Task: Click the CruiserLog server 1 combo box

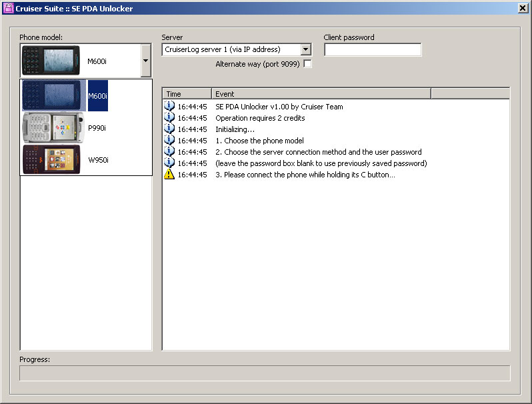Action: point(237,49)
